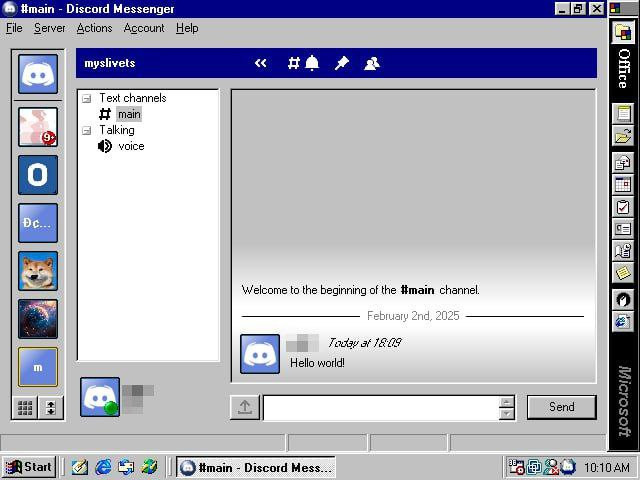This screenshot has height=480, width=640.
Task: Click the Office shortcut bar top icon
Action: (623, 33)
